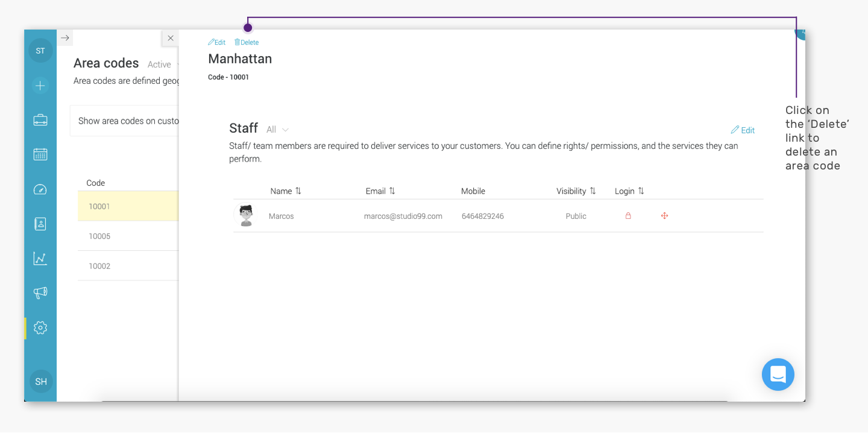Click the Delete link above Manhattan
The width and height of the screenshot is (868, 433).
pyautogui.click(x=247, y=42)
